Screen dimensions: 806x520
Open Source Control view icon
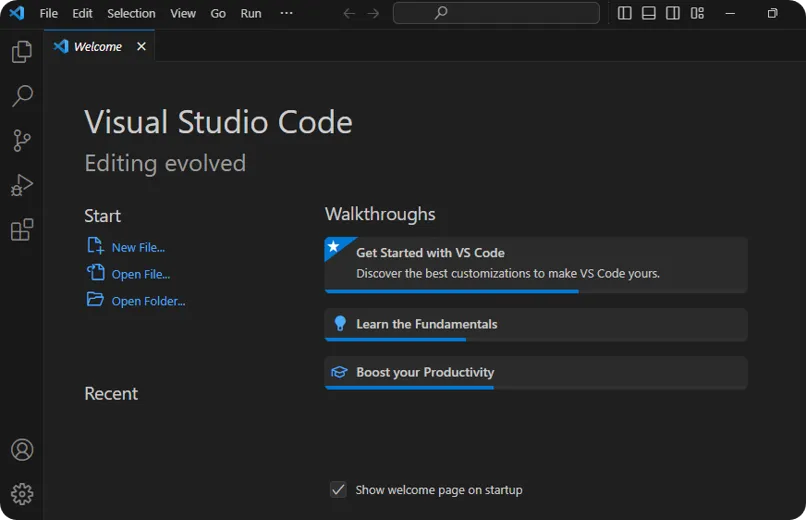click(22, 141)
